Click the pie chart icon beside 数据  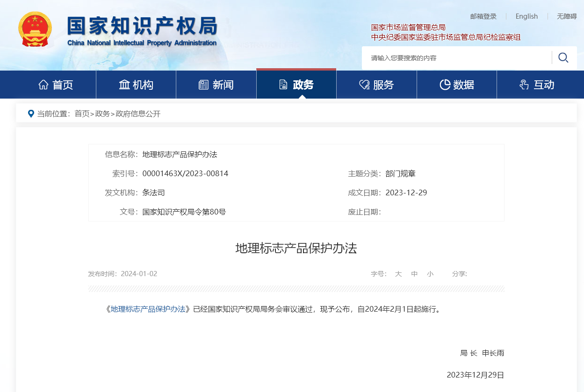[445, 85]
